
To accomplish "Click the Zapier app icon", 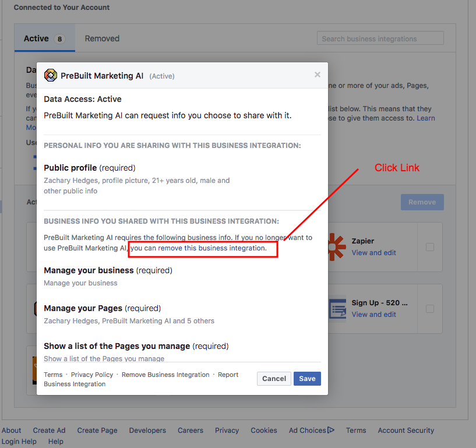I will coord(337,247).
